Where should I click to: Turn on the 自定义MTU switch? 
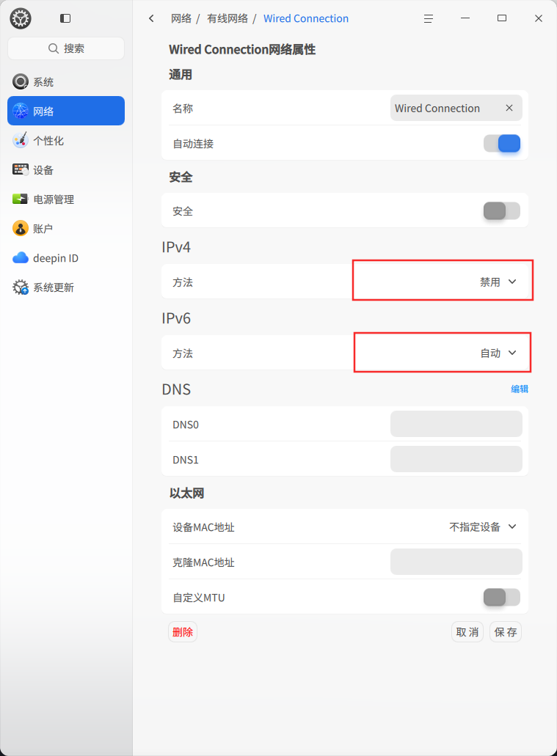point(502,598)
